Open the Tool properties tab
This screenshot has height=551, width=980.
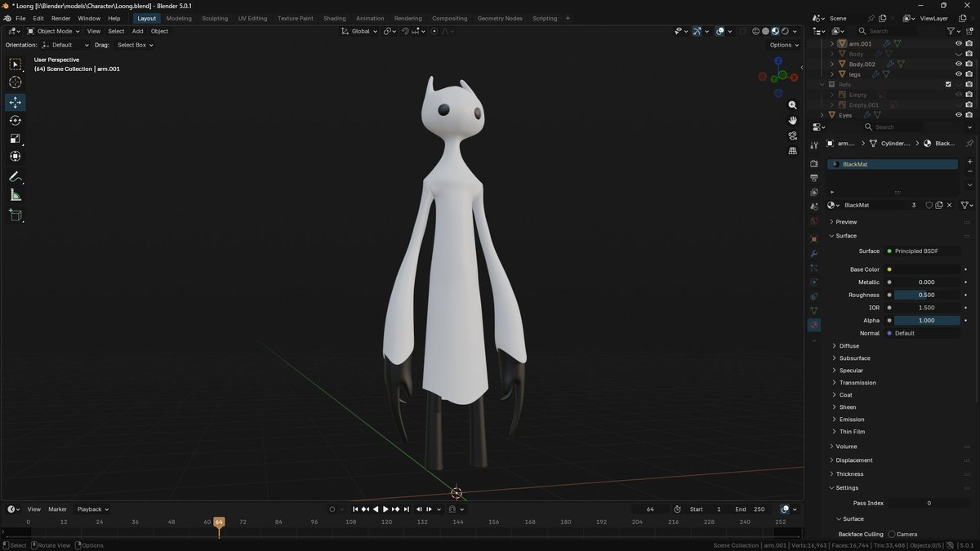click(x=813, y=145)
